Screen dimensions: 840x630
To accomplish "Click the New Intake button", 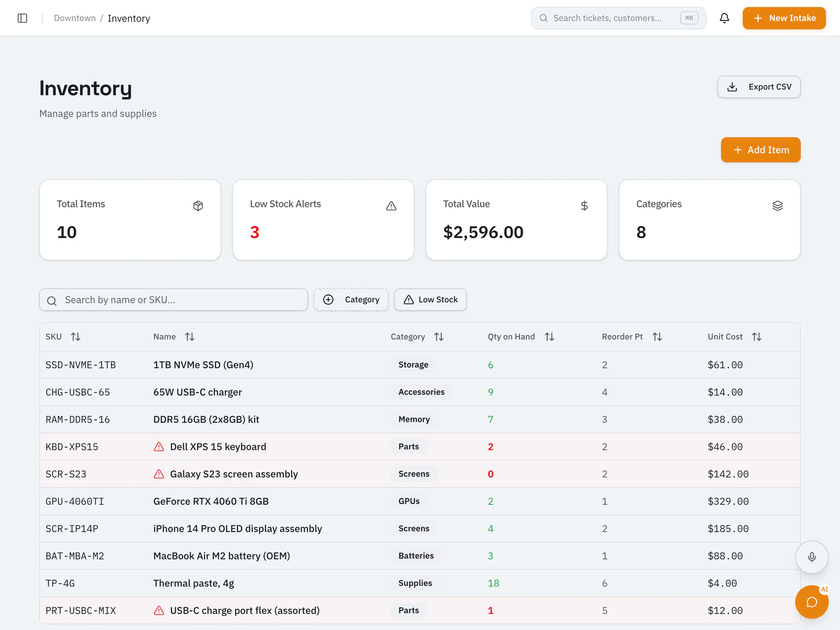I will [784, 18].
